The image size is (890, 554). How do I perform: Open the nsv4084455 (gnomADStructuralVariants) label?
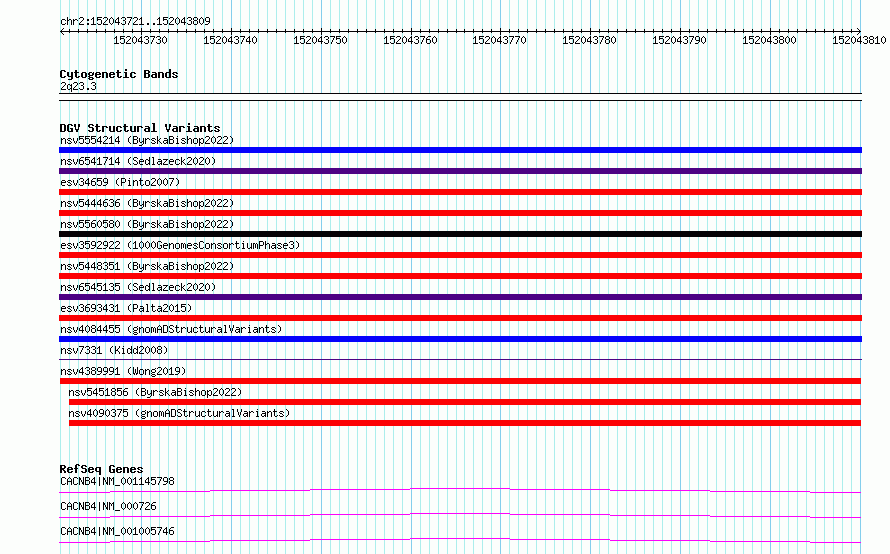[171, 329]
